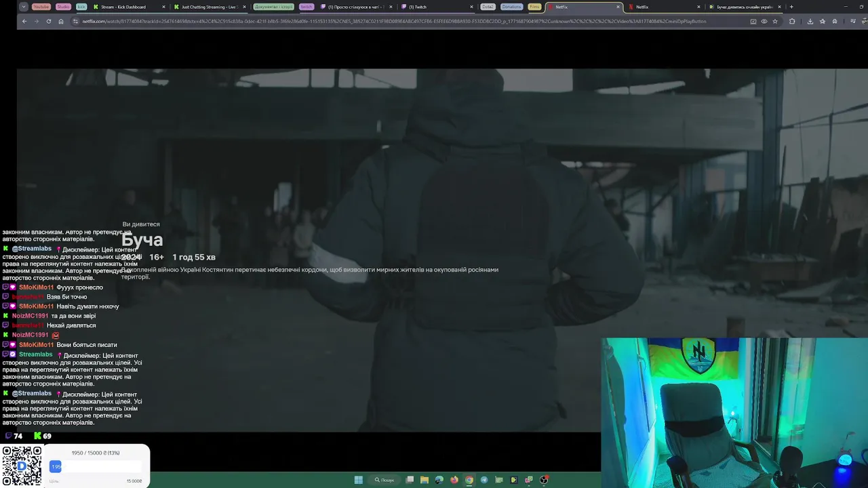
Task: Click the Ви дивитеся label
Action: coord(141,224)
